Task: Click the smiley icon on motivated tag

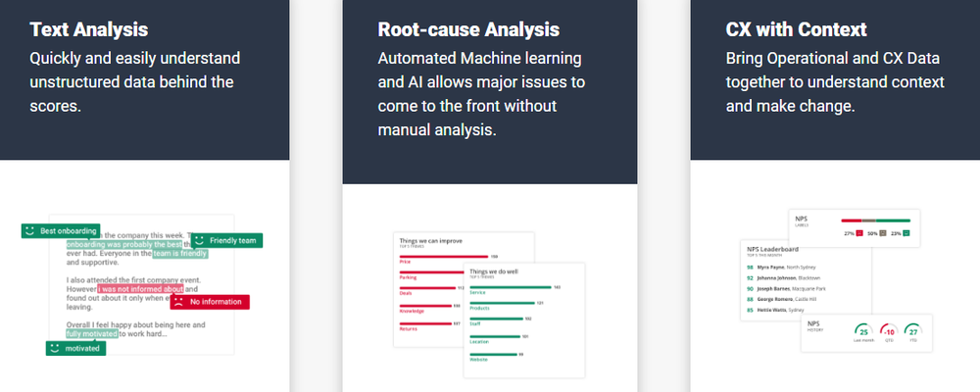Action: click(54, 348)
